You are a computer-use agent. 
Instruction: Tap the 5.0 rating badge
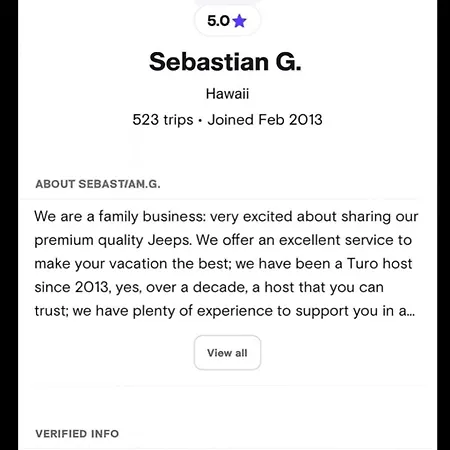tap(227, 21)
